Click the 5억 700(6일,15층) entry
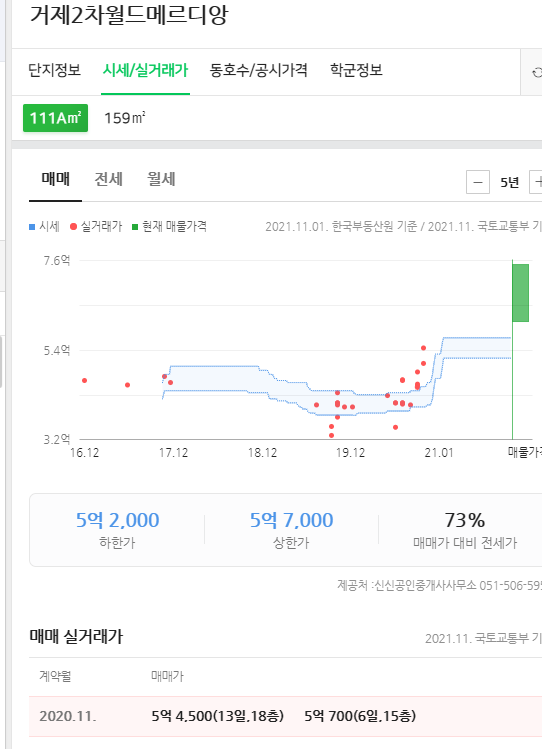542x749 pixels. click(x=360, y=716)
